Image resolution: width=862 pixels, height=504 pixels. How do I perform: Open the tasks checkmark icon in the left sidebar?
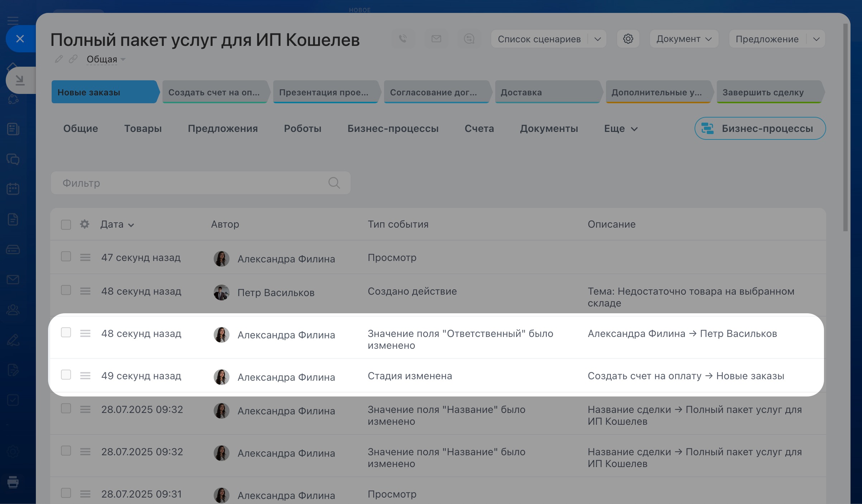(x=13, y=400)
